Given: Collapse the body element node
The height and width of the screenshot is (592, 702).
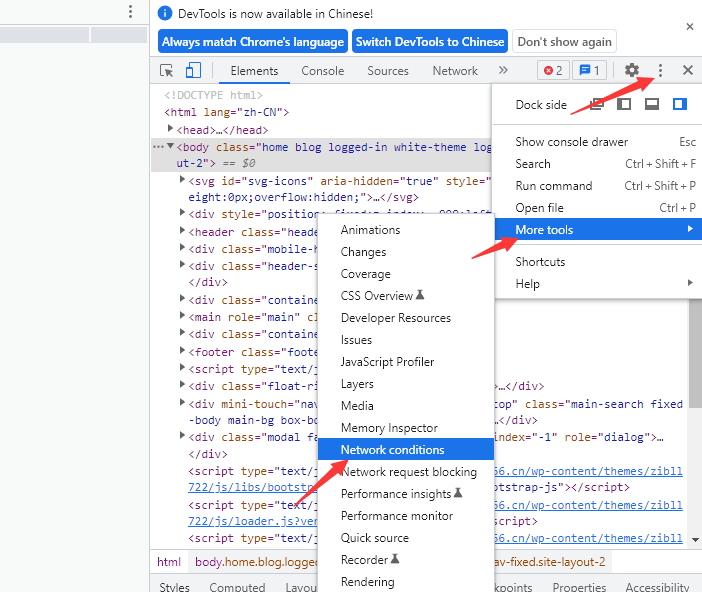Looking at the screenshot, I should point(171,146).
